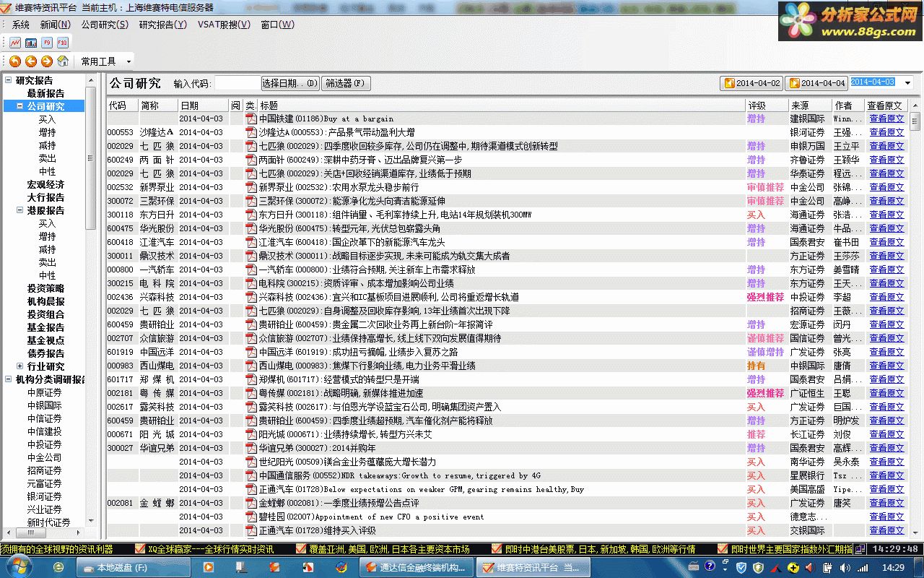Click the 来源 column header

pos(810,105)
